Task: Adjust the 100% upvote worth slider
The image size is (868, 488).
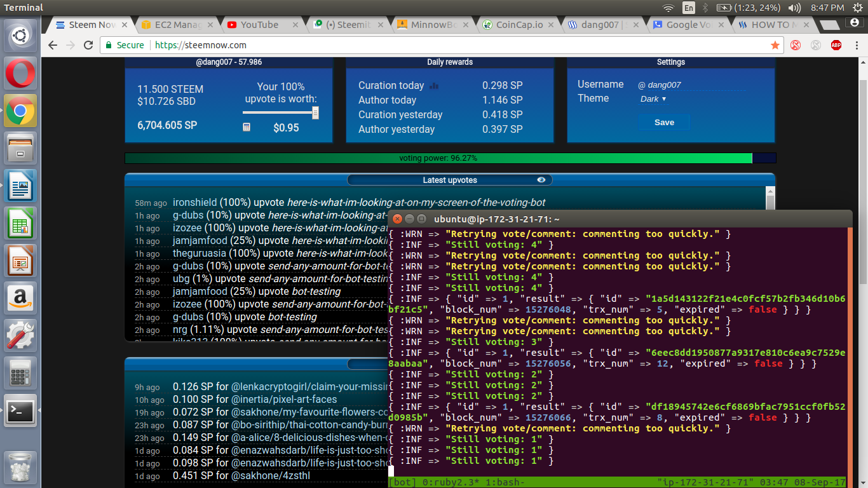Action: [x=278, y=112]
